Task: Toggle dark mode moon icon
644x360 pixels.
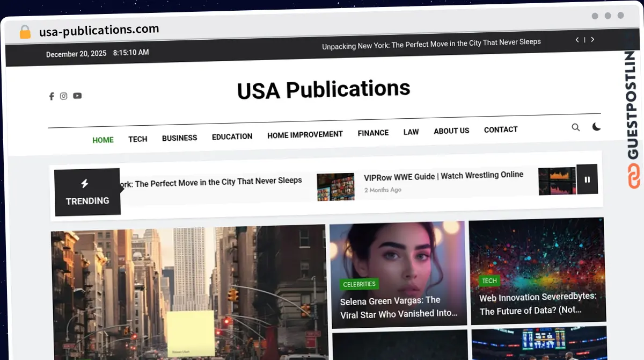Action: (596, 127)
